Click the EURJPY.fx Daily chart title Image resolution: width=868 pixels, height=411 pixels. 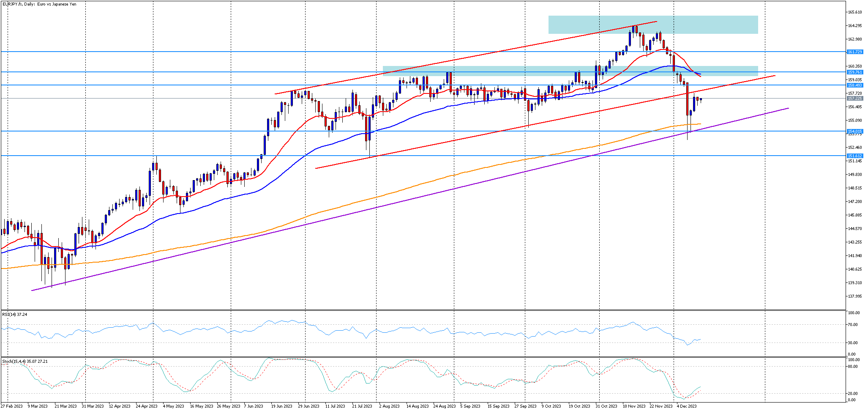point(39,4)
